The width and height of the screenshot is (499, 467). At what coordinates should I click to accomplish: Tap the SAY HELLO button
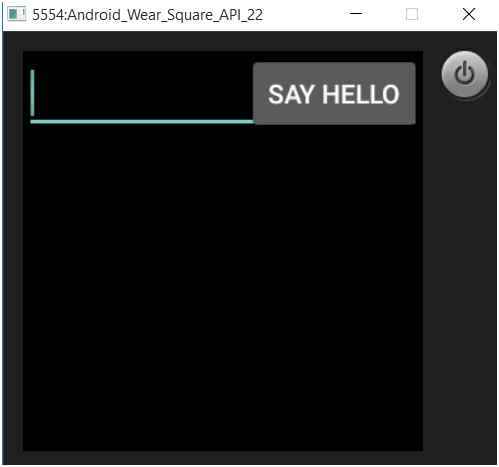click(334, 94)
